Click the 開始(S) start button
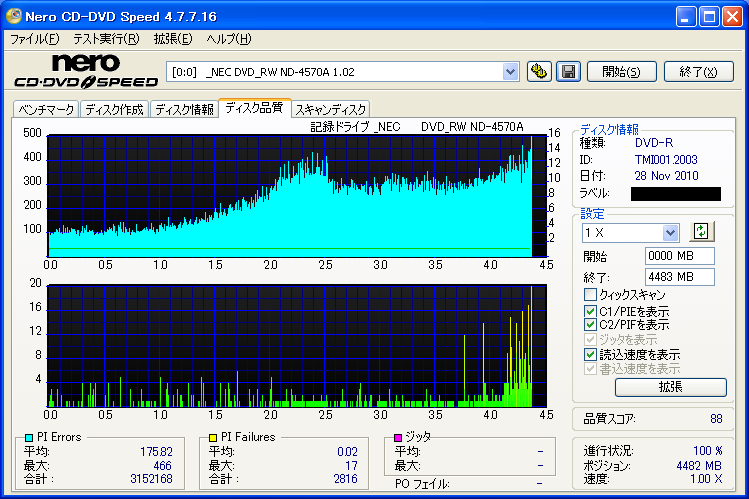 [x=621, y=72]
